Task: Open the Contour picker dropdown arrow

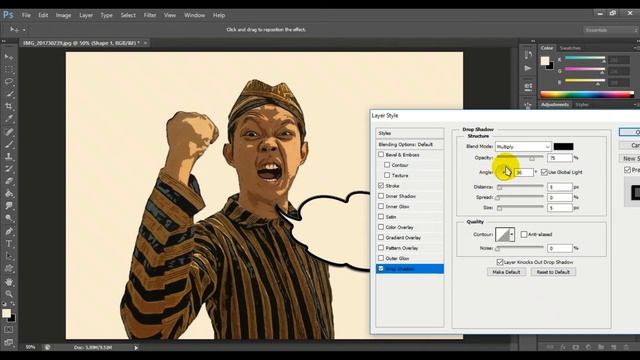Action: [x=512, y=235]
